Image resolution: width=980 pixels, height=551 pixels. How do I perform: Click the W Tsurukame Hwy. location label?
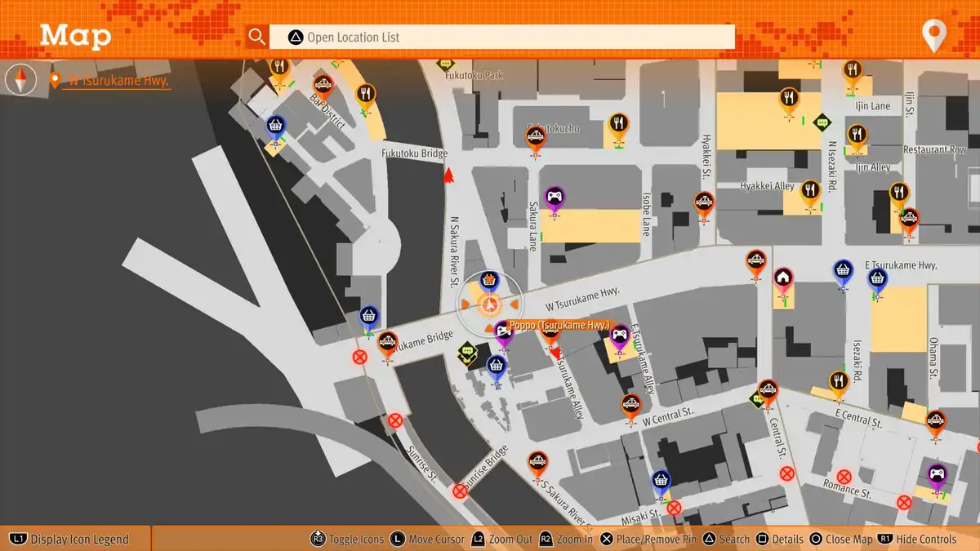click(x=118, y=80)
